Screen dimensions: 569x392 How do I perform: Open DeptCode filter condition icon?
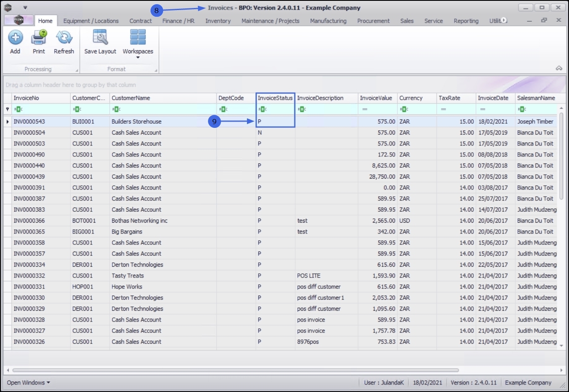tap(223, 109)
